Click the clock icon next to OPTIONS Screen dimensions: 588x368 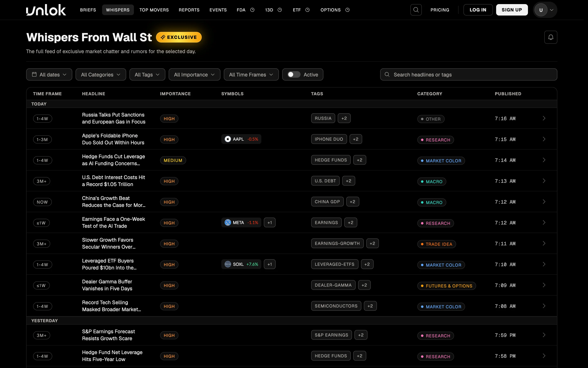[347, 10]
